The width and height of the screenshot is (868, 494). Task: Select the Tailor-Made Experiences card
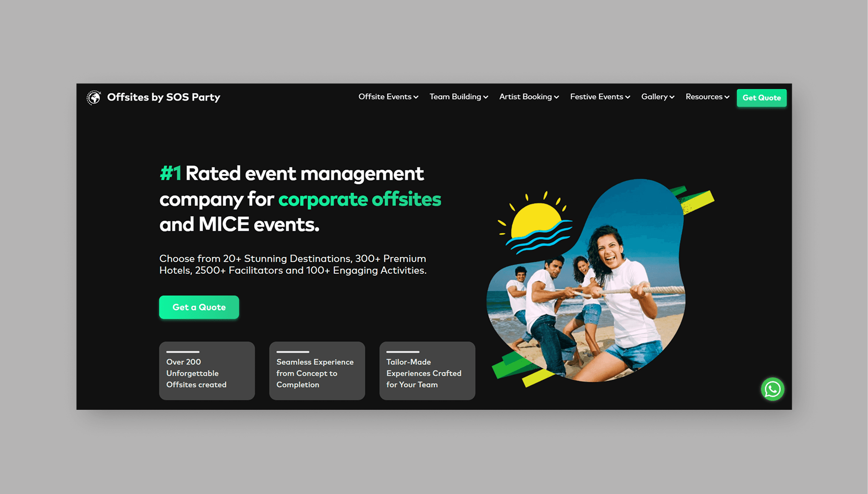[x=427, y=370]
